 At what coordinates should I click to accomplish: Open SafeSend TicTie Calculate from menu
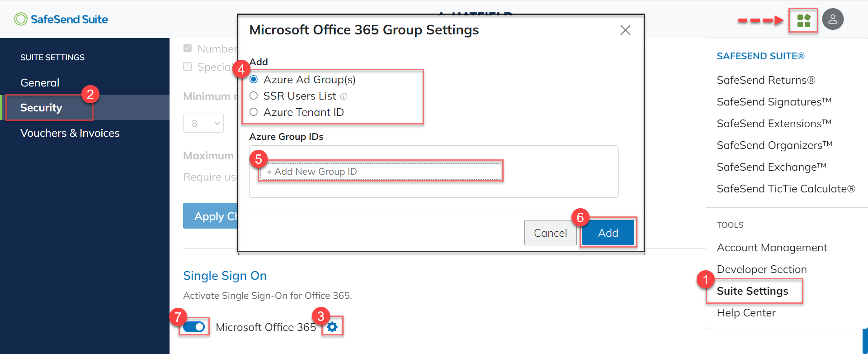[786, 189]
